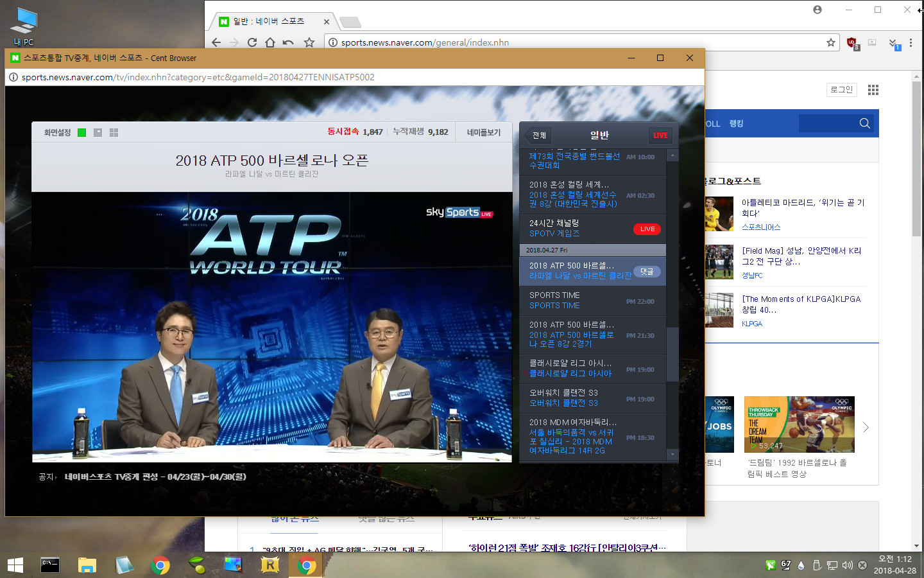Click the search magnifier on blue bar
The image size is (924, 578).
tap(865, 123)
